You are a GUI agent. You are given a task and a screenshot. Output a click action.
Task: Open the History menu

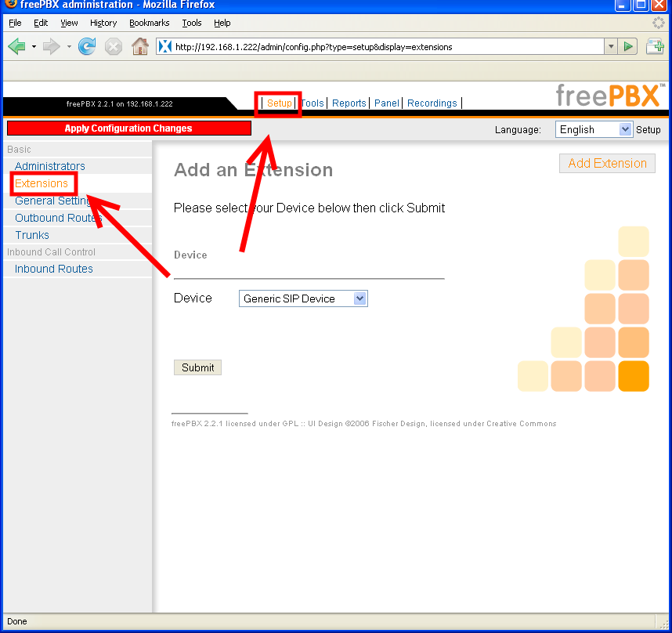(x=103, y=23)
